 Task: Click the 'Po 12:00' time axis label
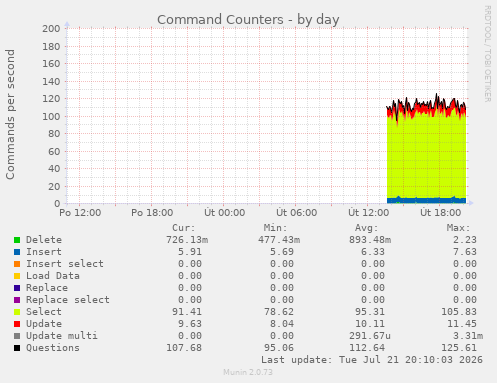point(80,213)
